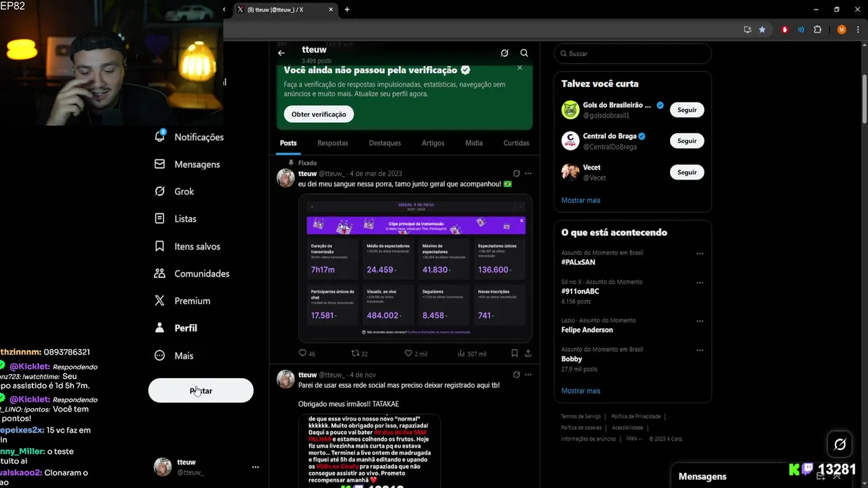The height and width of the screenshot is (488, 868).
Task: Switch to Destaques tab
Action: 384,143
